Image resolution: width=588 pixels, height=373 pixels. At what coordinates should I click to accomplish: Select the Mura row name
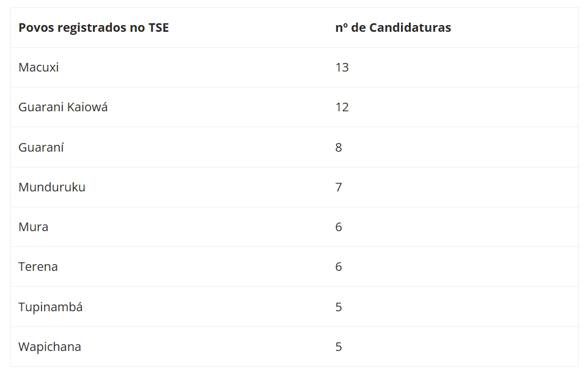click(x=34, y=227)
